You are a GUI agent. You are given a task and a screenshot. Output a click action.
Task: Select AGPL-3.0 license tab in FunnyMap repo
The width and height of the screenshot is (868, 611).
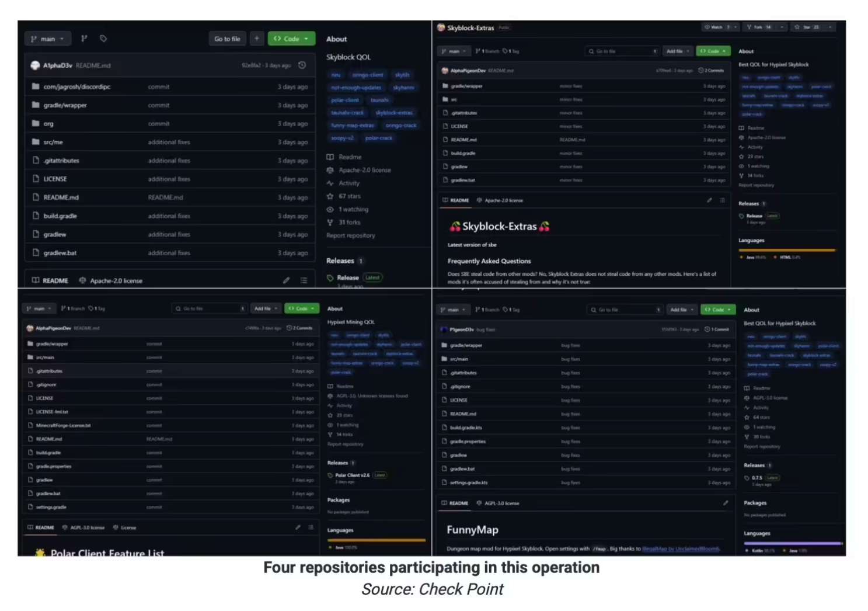[x=497, y=503]
